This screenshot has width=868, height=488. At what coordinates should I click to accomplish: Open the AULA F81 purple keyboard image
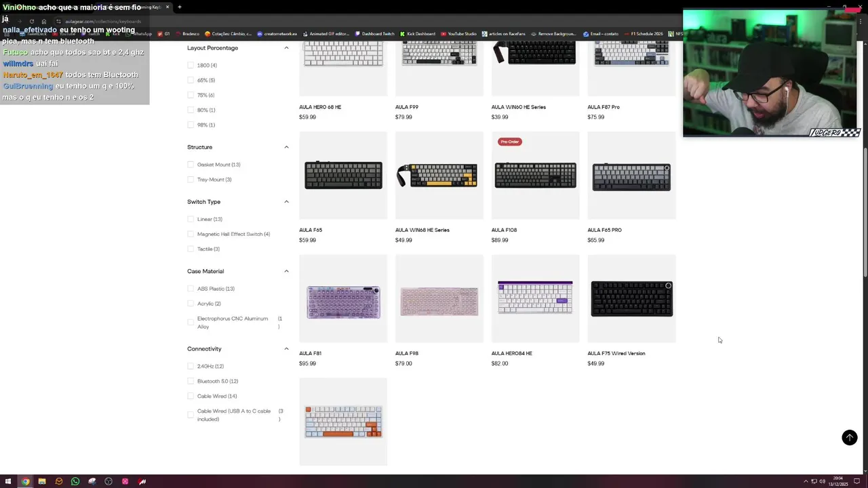[x=343, y=299]
